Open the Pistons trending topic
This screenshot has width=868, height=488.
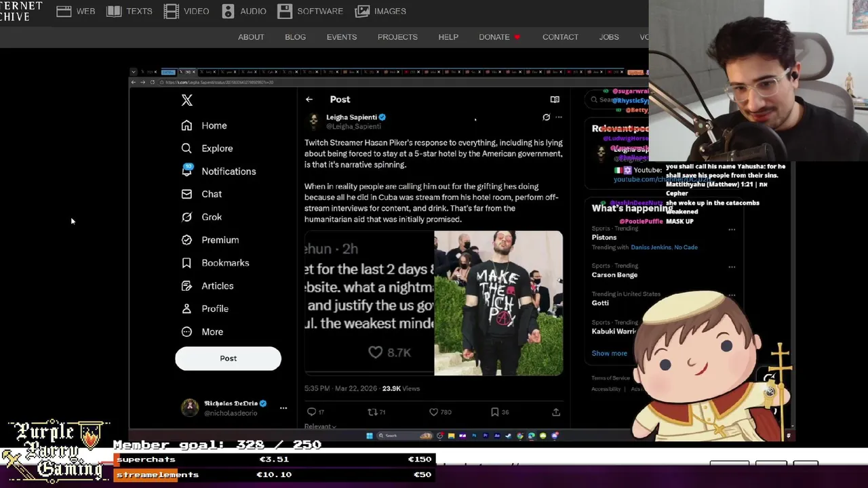pyautogui.click(x=604, y=237)
